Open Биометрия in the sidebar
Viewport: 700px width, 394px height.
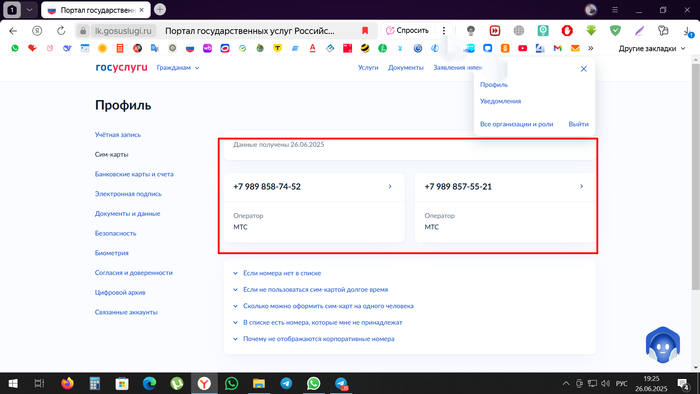[111, 253]
